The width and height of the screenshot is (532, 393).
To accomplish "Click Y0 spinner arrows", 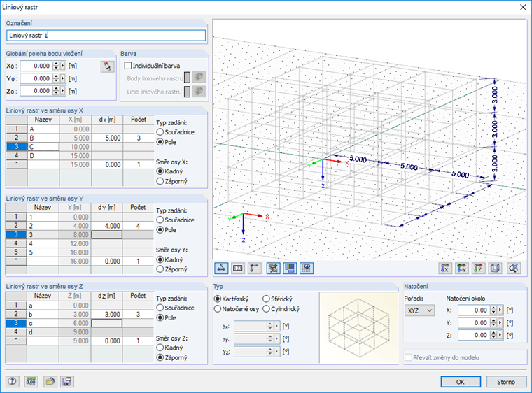I will [x=56, y=78].
